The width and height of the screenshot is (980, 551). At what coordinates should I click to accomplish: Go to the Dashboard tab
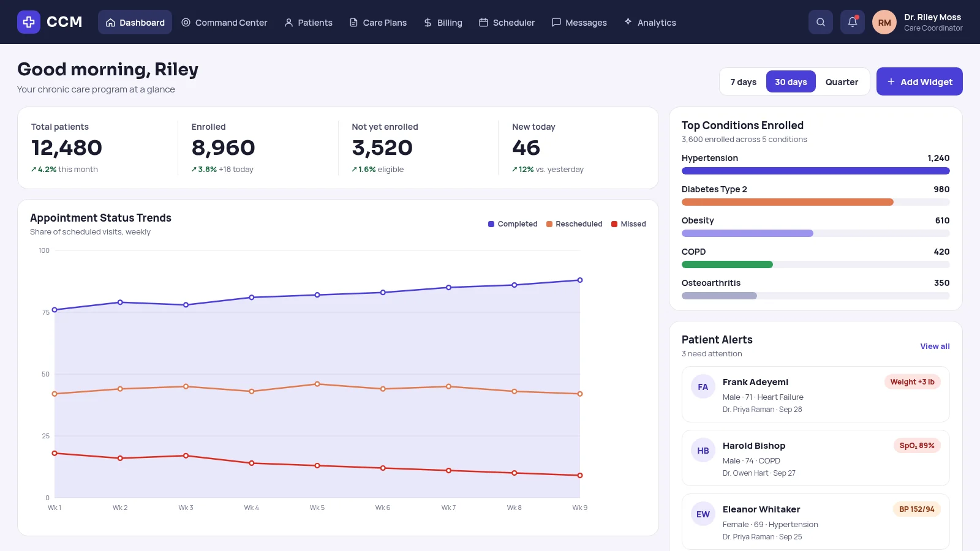135,22
